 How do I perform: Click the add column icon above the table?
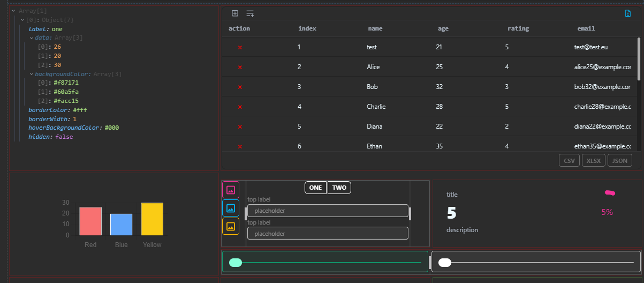click(x=235, y=13)
